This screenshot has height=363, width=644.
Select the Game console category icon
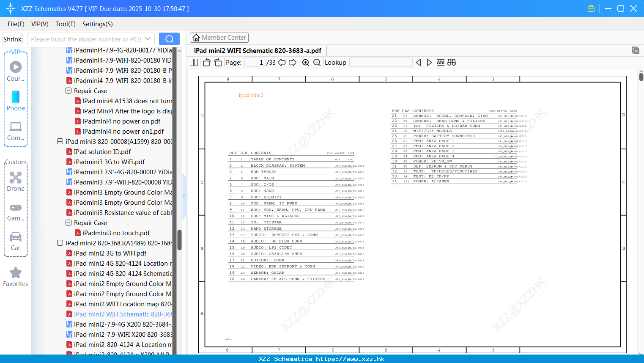point(16,212)
